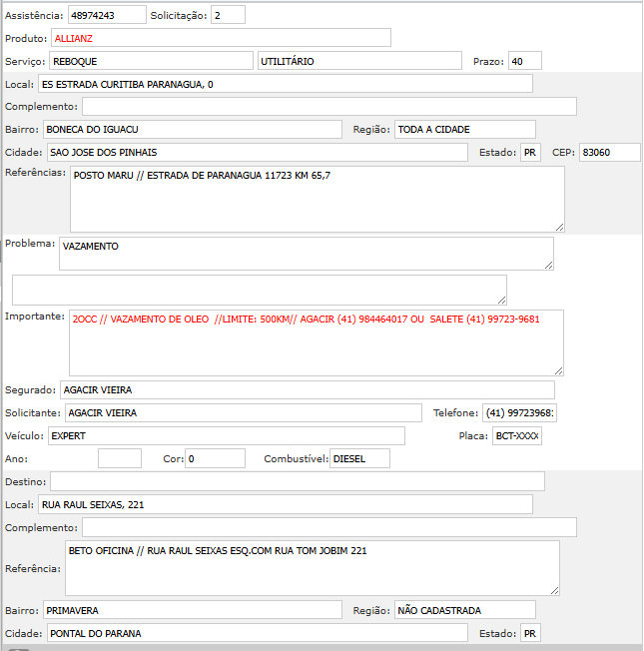Click the empty Destino field
Screen dimensions: 644x651
pos(298,481)
